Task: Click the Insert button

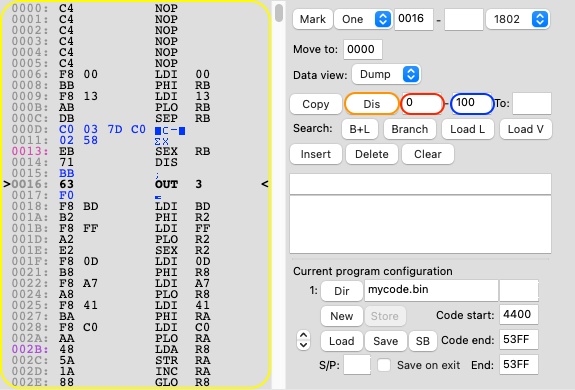Action: coord(316,154)
